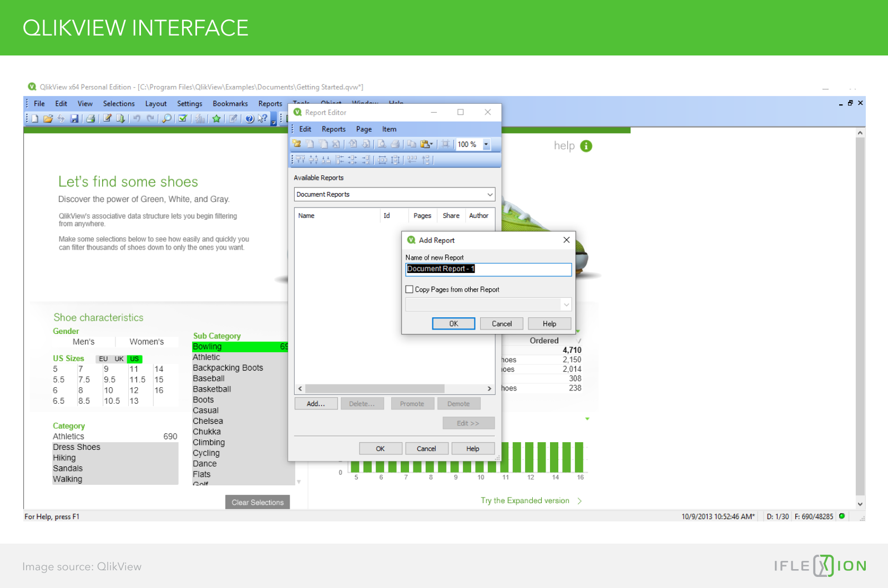This screenshot has height=588, width=888.
Task: Open the Bookmarks menu
Action: pyautogui.click(x=230, y=104)
